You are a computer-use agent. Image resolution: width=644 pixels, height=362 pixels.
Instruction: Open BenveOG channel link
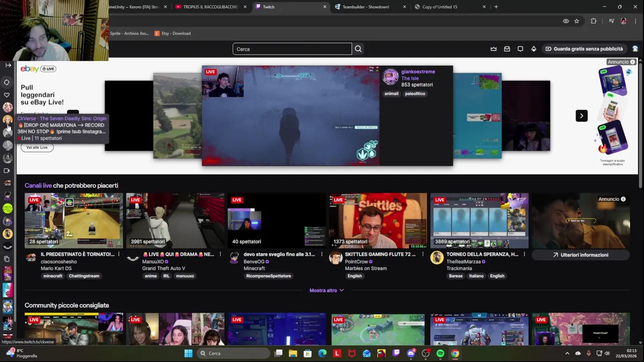pyautogui.click(x=254, y=261)
